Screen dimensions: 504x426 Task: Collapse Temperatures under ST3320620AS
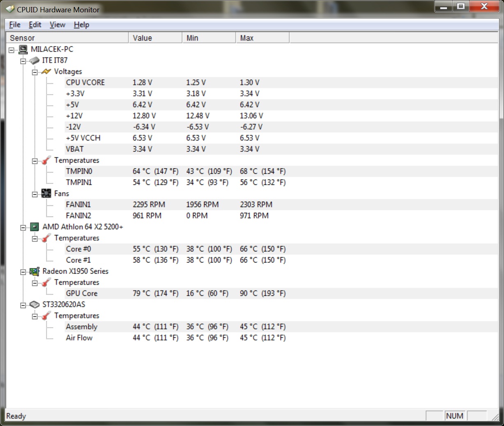click(35, 316)
